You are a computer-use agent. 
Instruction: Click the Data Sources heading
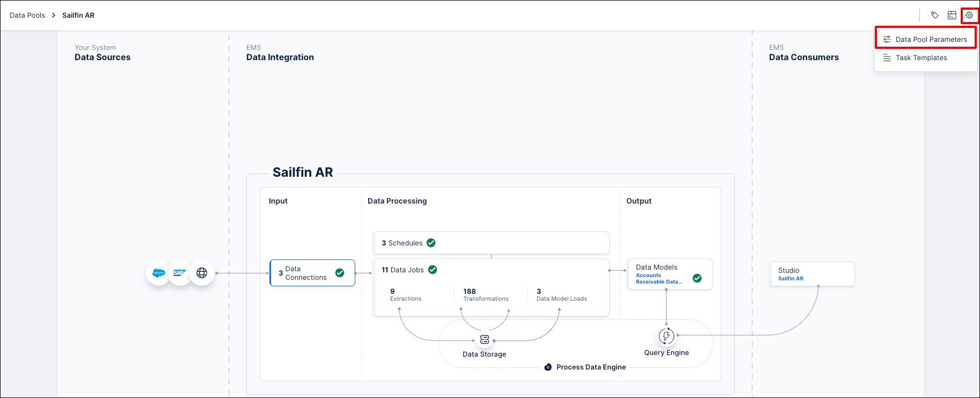tap(103, 57)
